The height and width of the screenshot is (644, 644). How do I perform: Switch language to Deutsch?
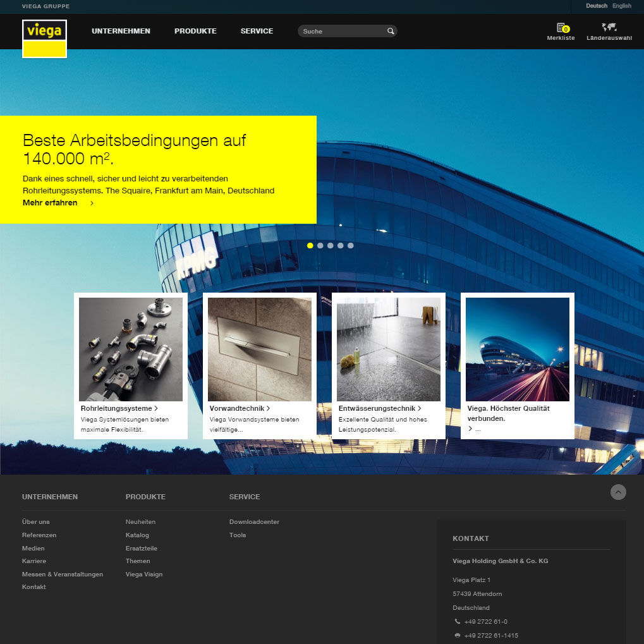tap(597, 6)
